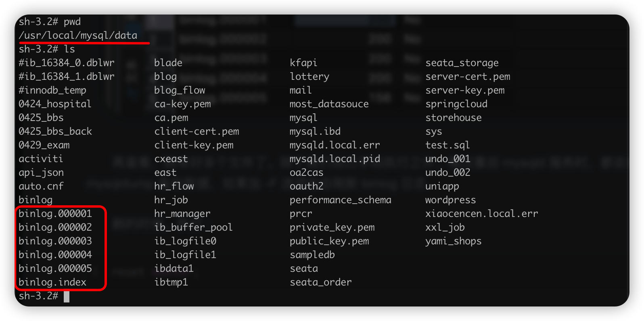The height and width of the screenshot is (321, 644).
Task: Click the undo_002 file name
Action: pos(447,173)
